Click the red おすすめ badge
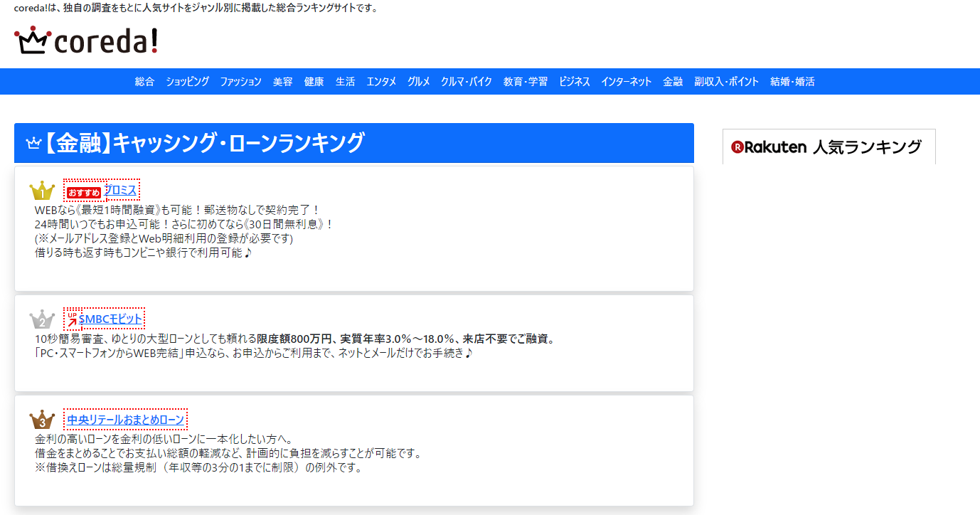980x515 pixels. 84,192
